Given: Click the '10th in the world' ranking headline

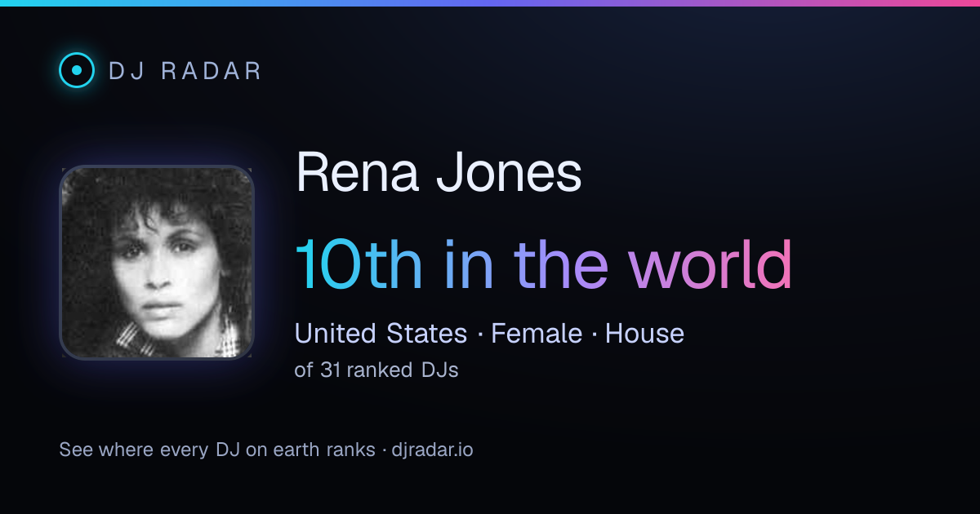Looking at the screenshot, I should pos(544,265).
